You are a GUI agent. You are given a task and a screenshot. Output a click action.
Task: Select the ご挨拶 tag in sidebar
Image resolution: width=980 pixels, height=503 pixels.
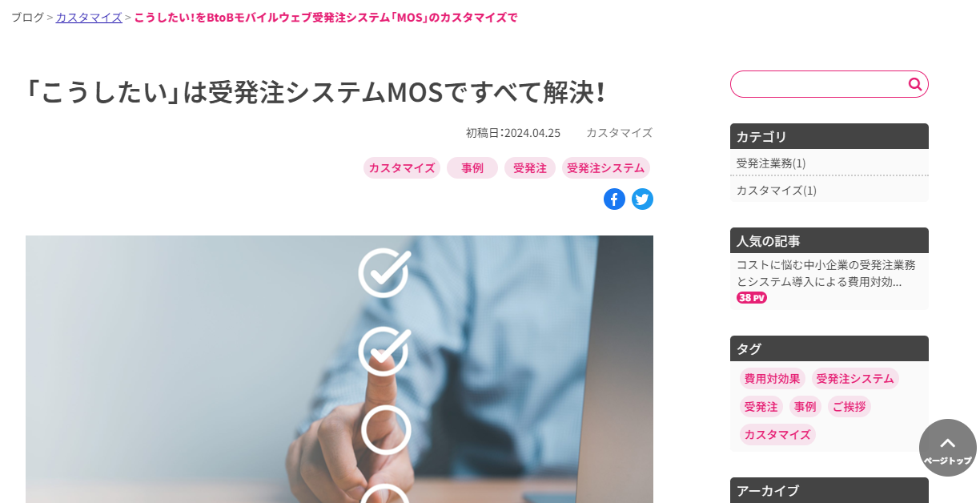click(x=849, y=407)
